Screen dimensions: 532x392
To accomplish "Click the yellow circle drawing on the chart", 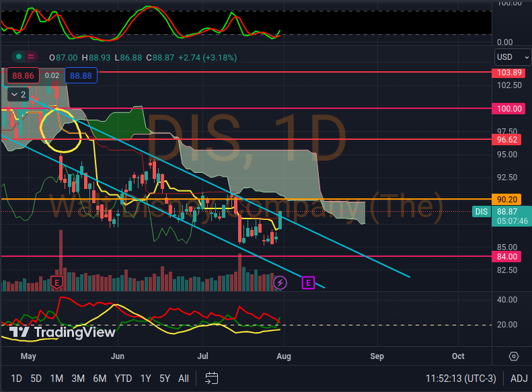I will (x=61, y=128).
